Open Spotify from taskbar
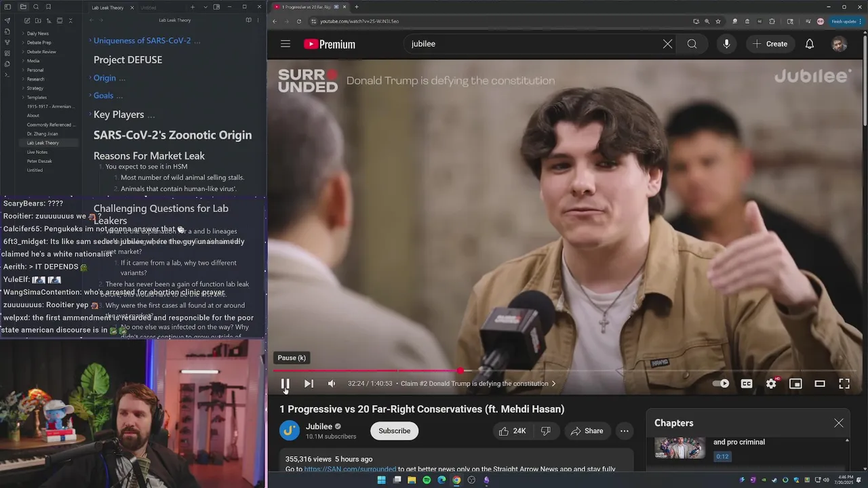Screen dimensions: 868x488 (427, 480)
